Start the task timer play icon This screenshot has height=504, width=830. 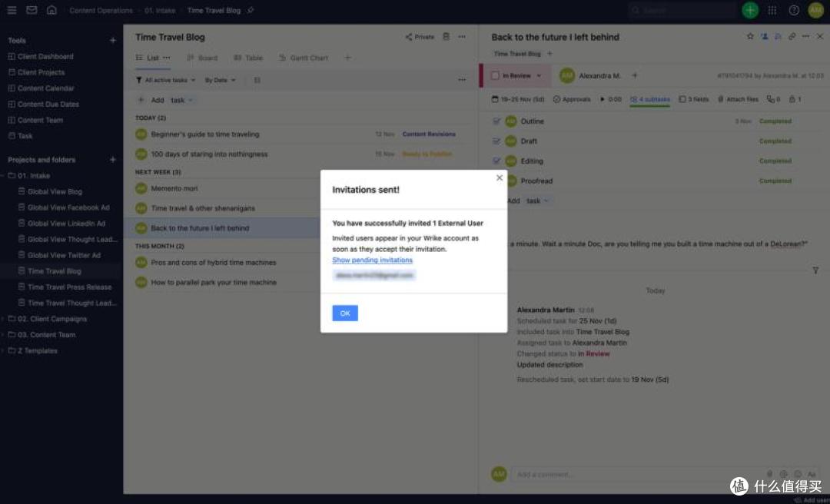(601, 99)
